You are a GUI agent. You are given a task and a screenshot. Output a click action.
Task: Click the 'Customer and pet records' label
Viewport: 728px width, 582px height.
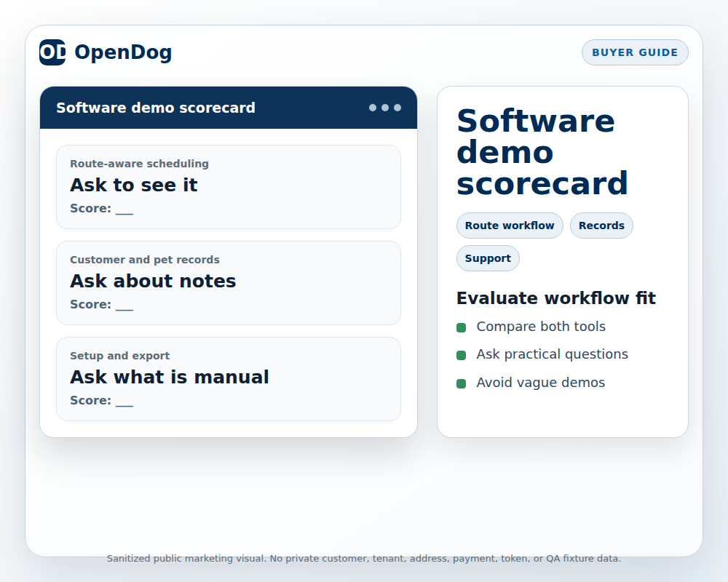click(x=144, y=260)
